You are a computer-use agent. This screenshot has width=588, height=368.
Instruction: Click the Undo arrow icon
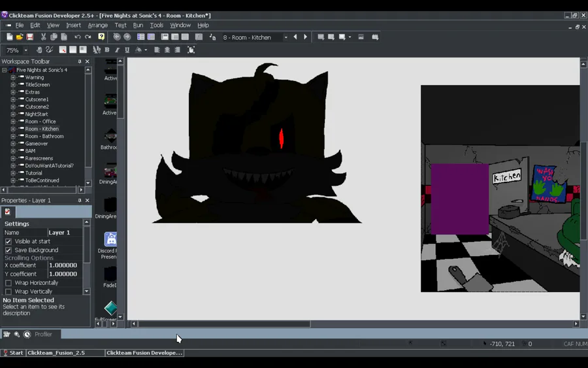coord(78,37)
